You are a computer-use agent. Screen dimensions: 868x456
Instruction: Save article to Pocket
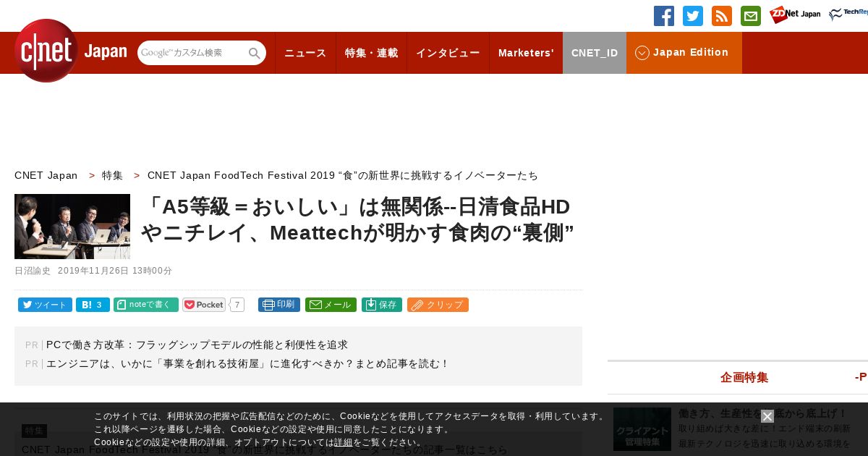click(204, 305)
